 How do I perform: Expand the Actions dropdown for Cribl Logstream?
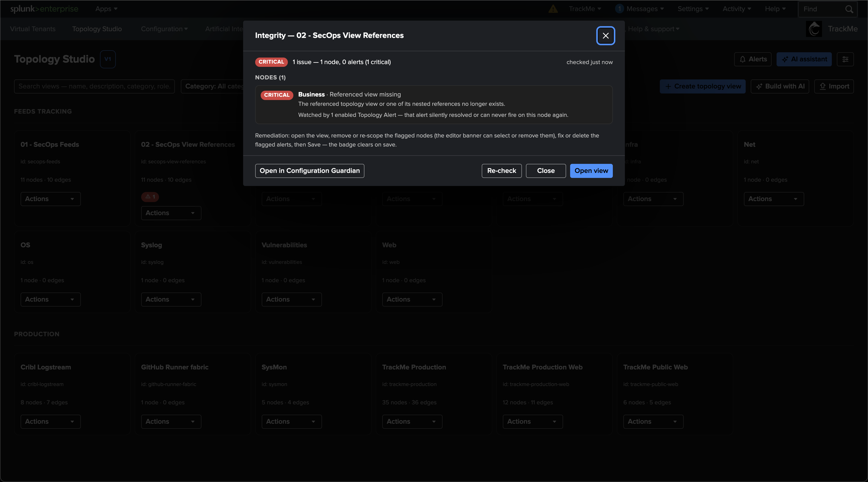(x=50, y=422)
